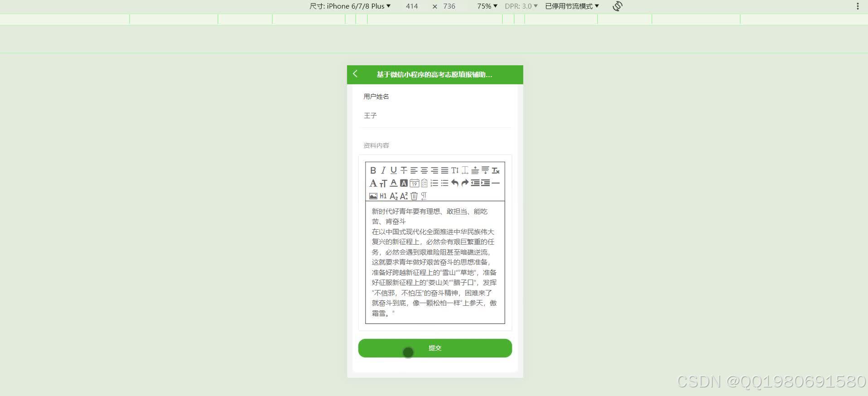The width and height of the screenshot is (868, 396).
Task: Align text left in editor
Action: click(414, 170)
